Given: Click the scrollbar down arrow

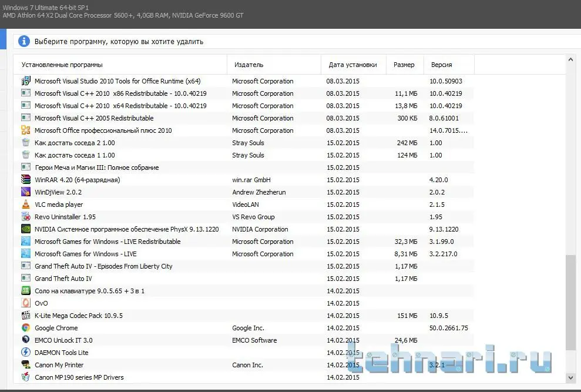Looking at the screenshot, I should point(570,378).
